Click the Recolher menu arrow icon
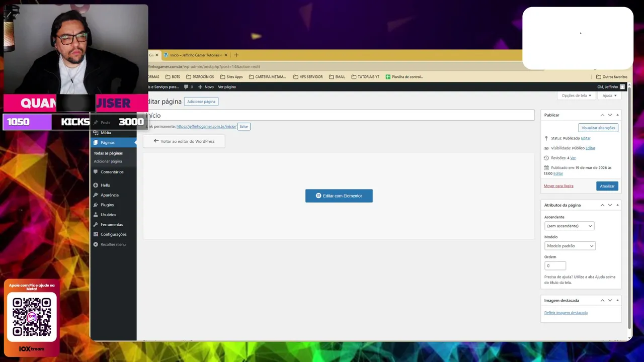The height and width of the screenshot is (362, 644). point(96,244)
